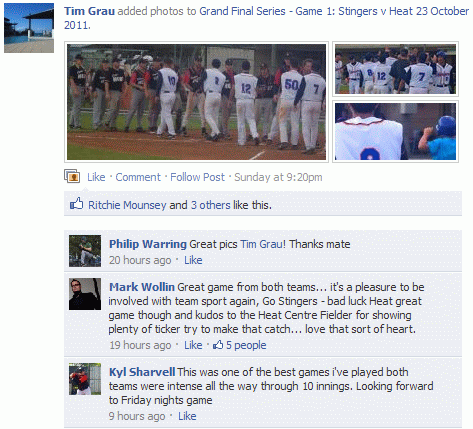
Task: Click Comment on the photo post
Action: [x=138, y=177]
